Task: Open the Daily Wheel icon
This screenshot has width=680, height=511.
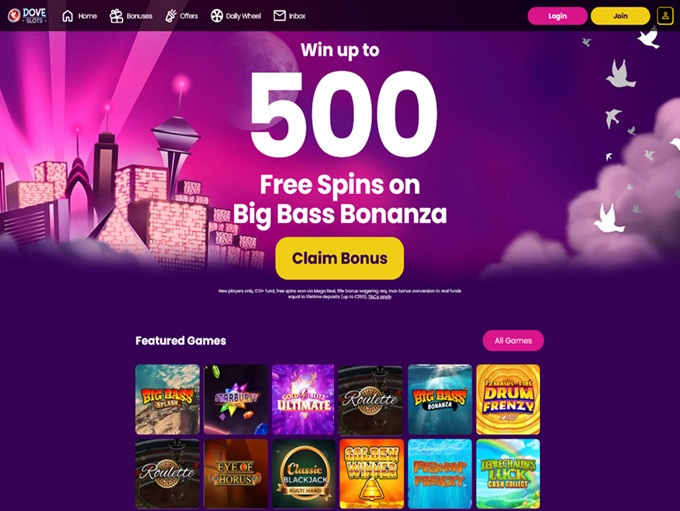Action: 216,16
